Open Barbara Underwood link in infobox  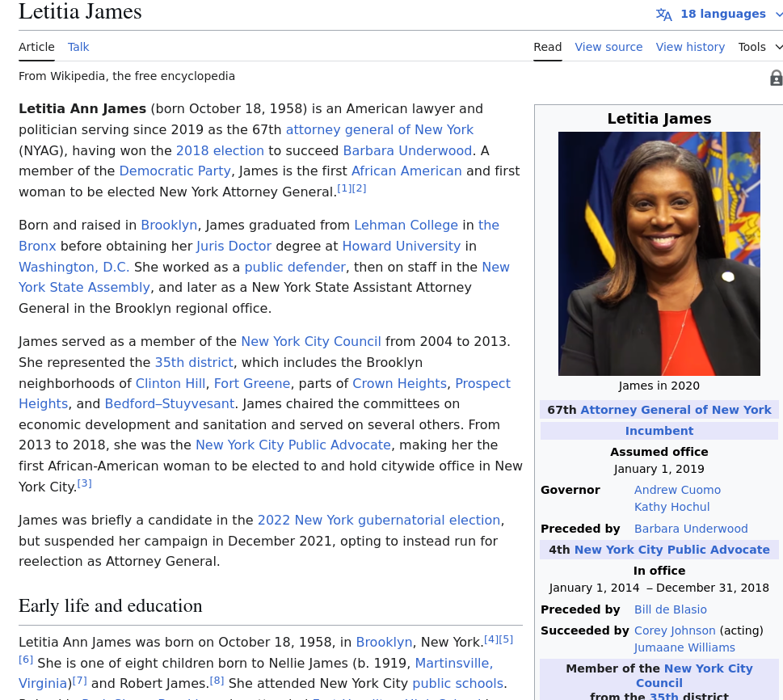pyautogui.click(x=691, y=529)
